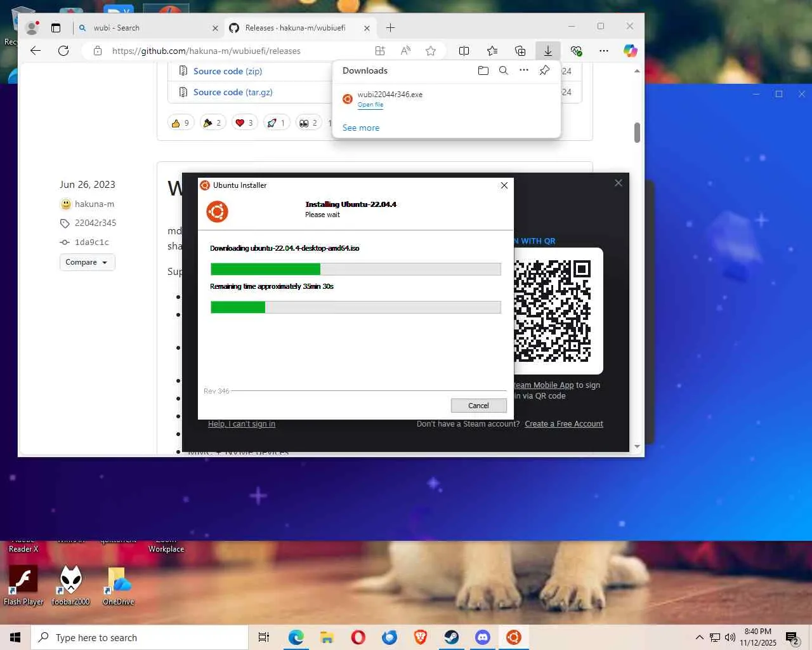This screenshot has height=650, width=812.
Task: Toggle the heart reaction with 3
Action: click(x=244, y=123)
